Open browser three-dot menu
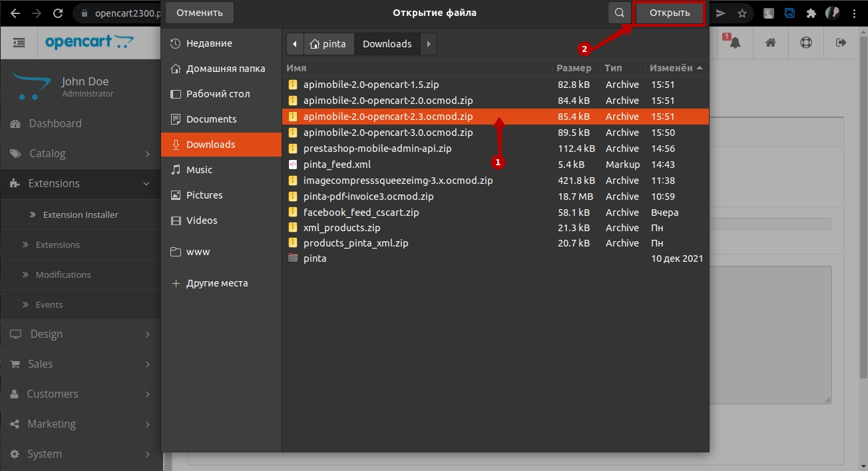This screenshot has width=868, height=471. tap(853, 13)
